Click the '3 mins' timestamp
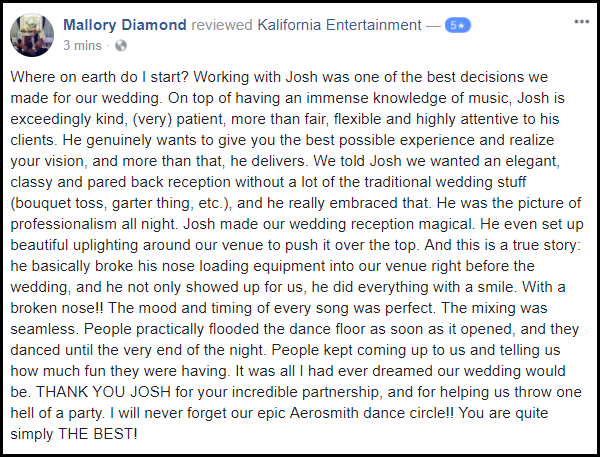 tap(82, 46)
